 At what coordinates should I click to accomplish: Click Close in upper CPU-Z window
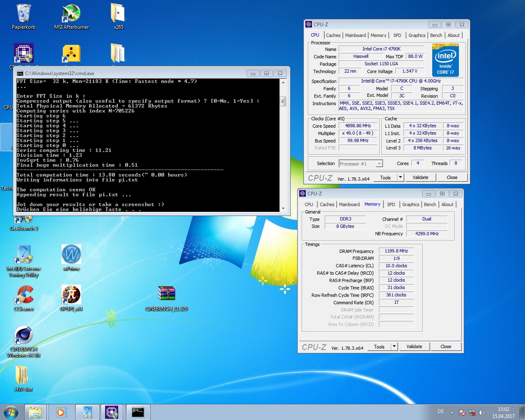pyautogui.click(x=452, y=177)
